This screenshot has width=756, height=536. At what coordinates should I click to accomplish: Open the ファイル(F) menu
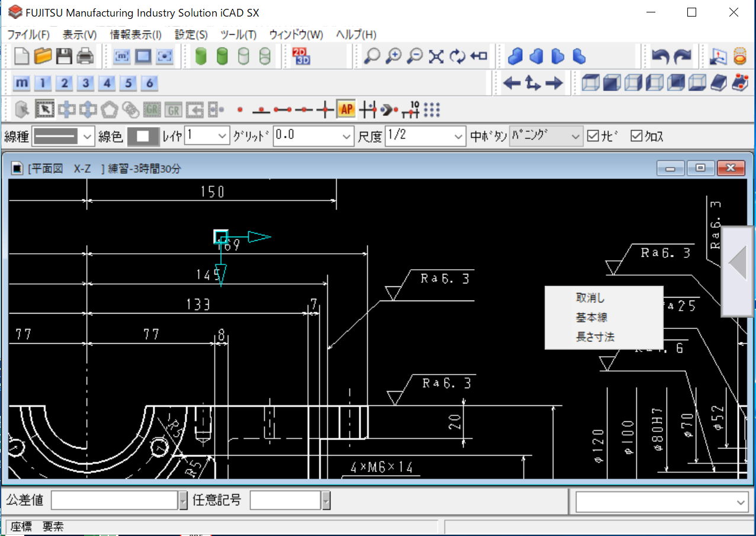28,34
